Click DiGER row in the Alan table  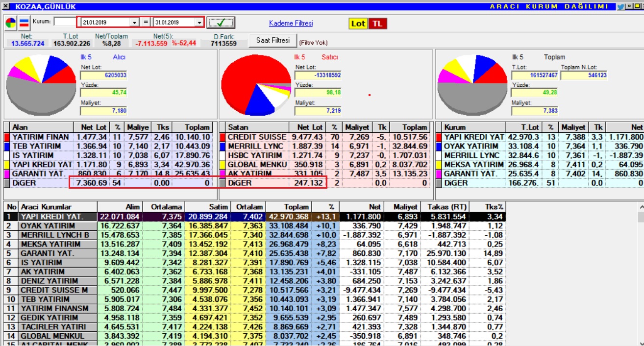point(109,183)
